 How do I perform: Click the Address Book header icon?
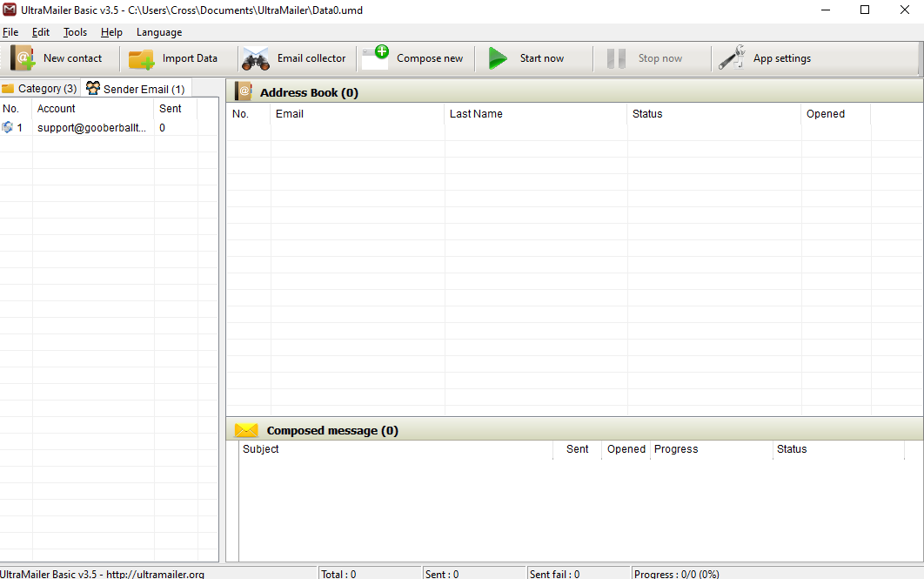[x=244, y=91]
